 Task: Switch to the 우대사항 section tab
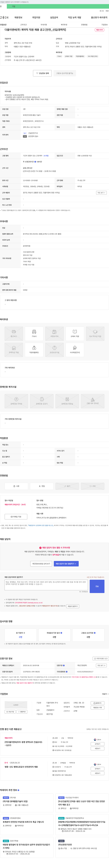(x=44, y=25)
